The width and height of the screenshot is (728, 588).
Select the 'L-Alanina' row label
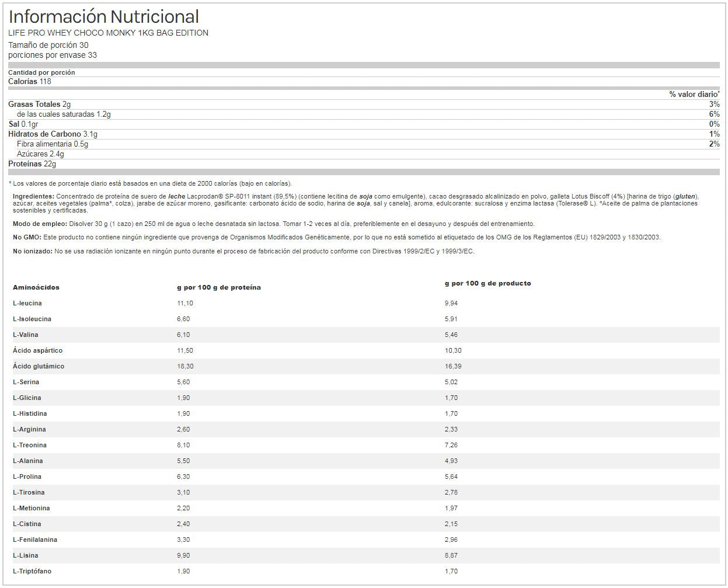(x=28, y=461)
